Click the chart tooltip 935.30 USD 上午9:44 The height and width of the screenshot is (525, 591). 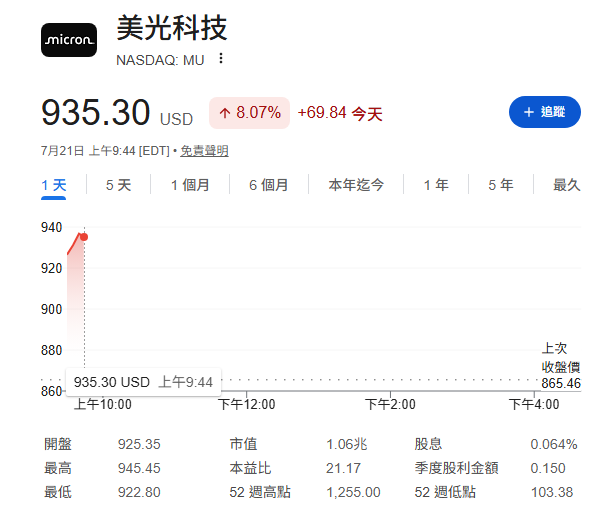pos(143,382)
